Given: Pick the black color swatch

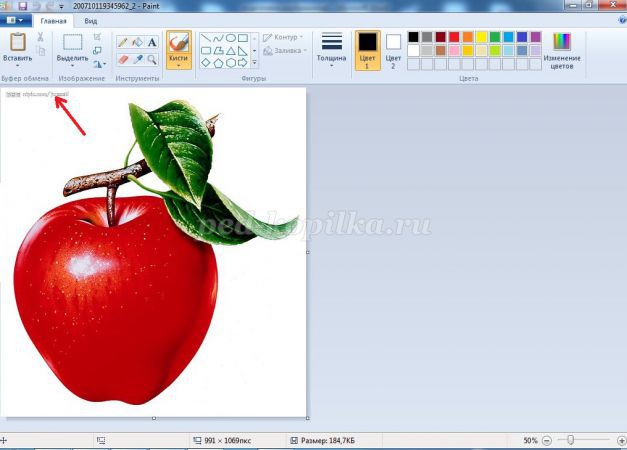Looking at the screenshot, I should [x=413, y=37].
